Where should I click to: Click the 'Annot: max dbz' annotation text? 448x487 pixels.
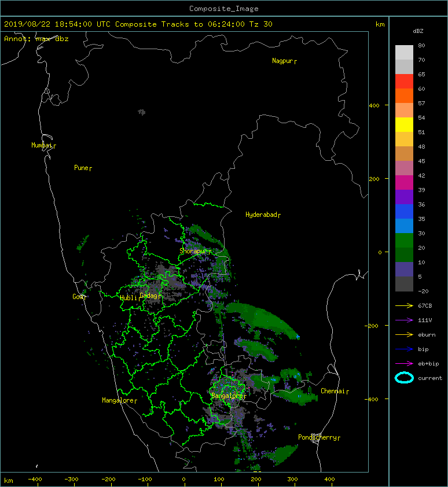pyautogui.click(x=36, y=39)
